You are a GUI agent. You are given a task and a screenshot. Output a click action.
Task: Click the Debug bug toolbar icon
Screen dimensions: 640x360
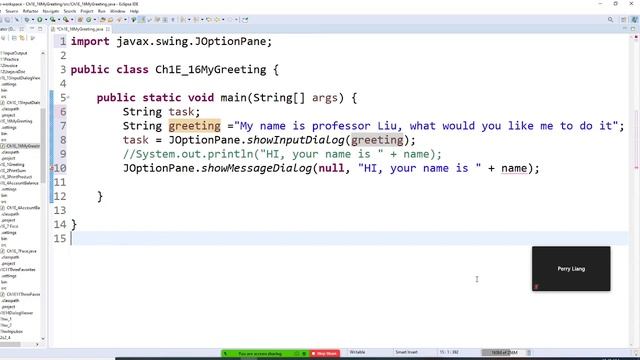click(27, 20)
